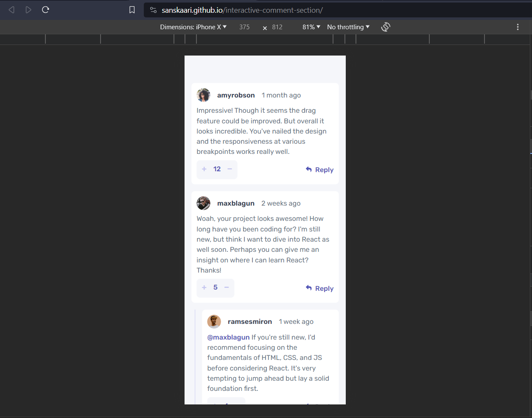The height and width of the screenshot is (418, 532).
Task: Click the "2 weeks ago" timestamp
Action: coord(281,203)
